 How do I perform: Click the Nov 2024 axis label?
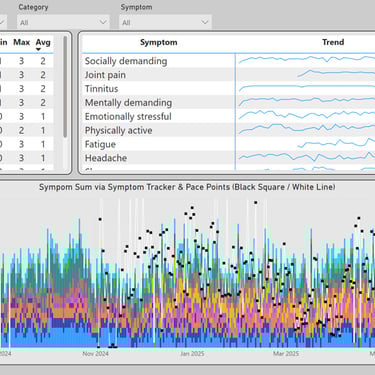(96, 353)
